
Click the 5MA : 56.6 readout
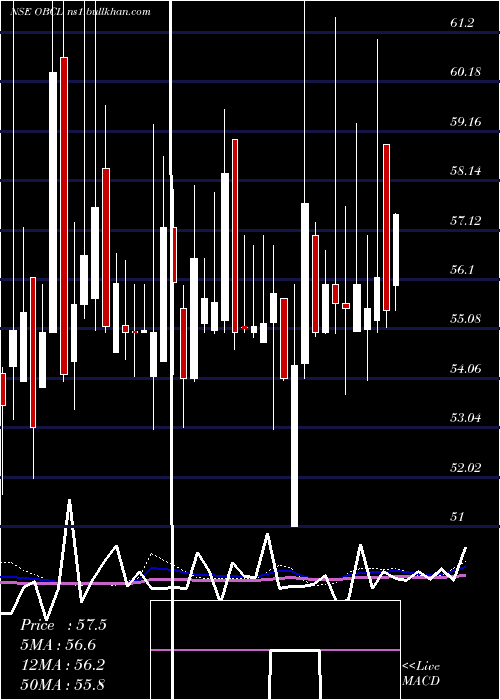[x=58, y=645]
